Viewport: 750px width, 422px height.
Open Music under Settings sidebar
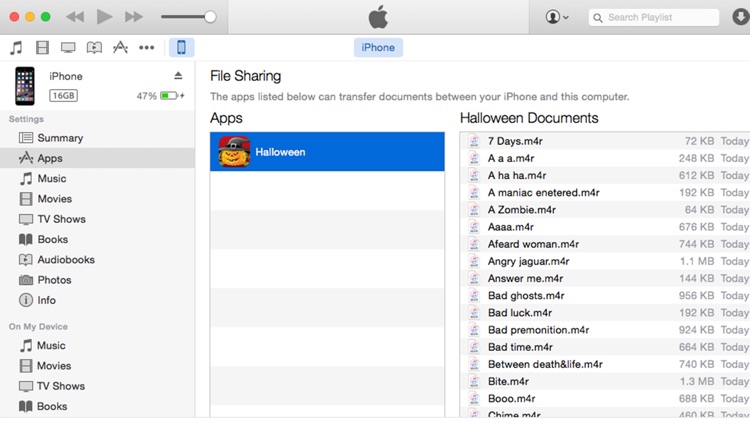pyautogui.click(x=97, y=178)
